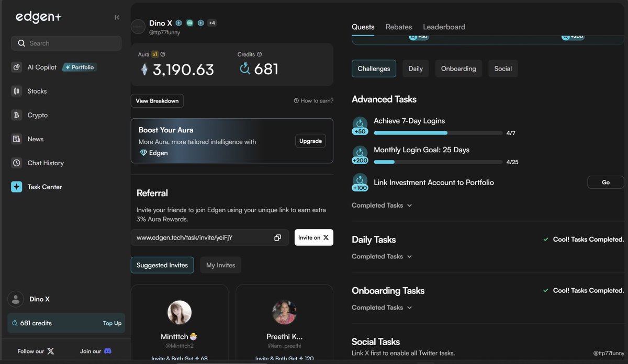Switch to the Quests tab
Viewport: 628px width, 364px height.
tap(363, 27)
